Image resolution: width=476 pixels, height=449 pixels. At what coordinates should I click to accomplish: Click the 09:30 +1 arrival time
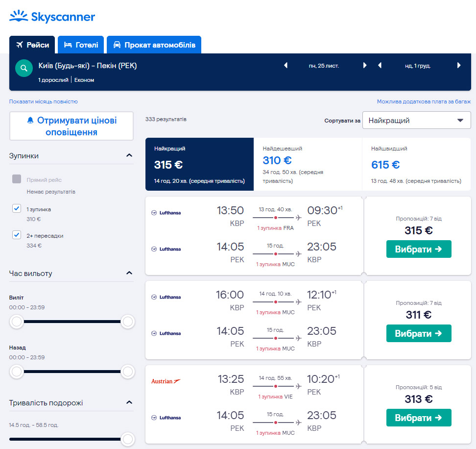[325, 210]
